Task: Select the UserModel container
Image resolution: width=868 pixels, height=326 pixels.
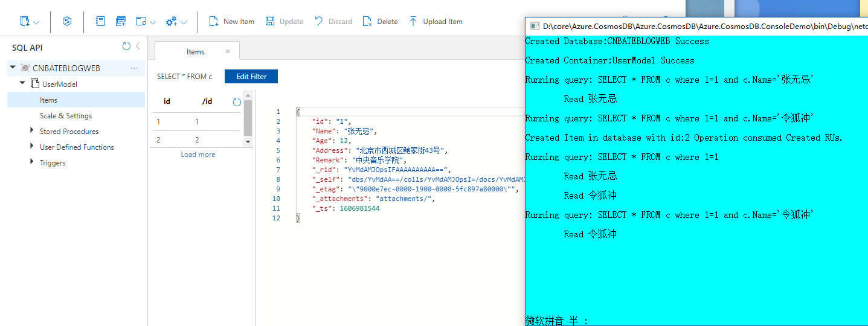Action: (59, 84)
